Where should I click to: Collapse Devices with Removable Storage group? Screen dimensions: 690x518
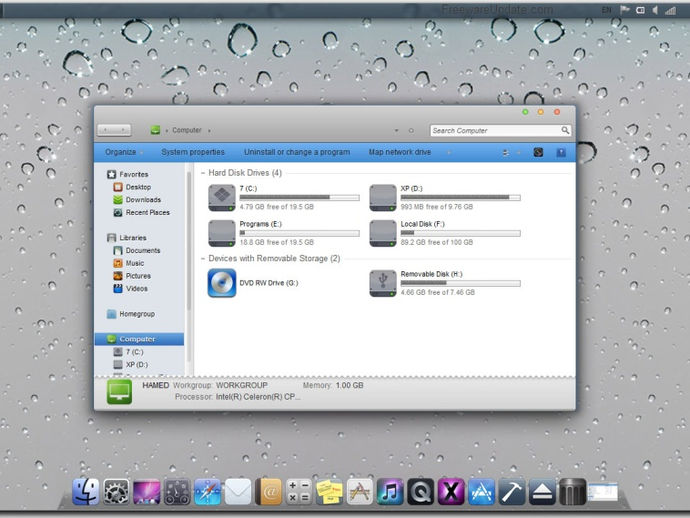coord(203,258)
